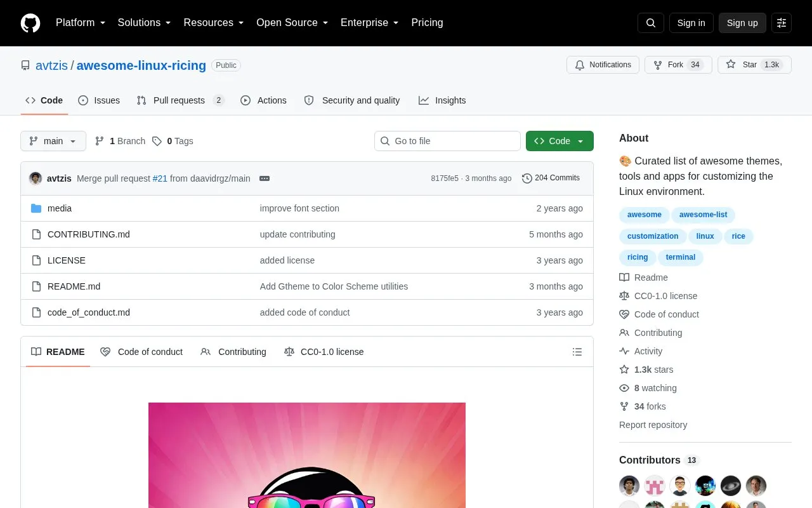Open the green Code dropdown
This screenshot has height=508, width=812.
[560, 141]
